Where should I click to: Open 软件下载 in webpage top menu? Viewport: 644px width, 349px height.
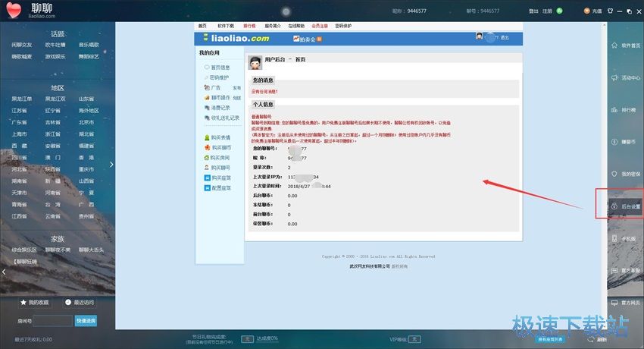(226, 26)
